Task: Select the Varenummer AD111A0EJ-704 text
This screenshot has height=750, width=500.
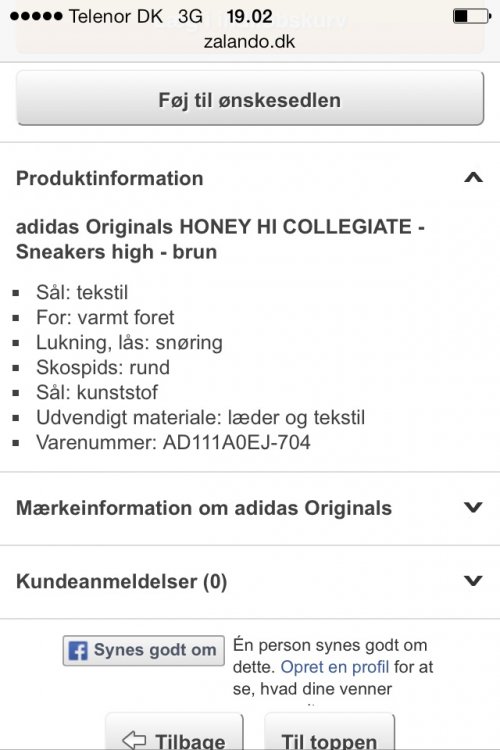Action: 173,442
